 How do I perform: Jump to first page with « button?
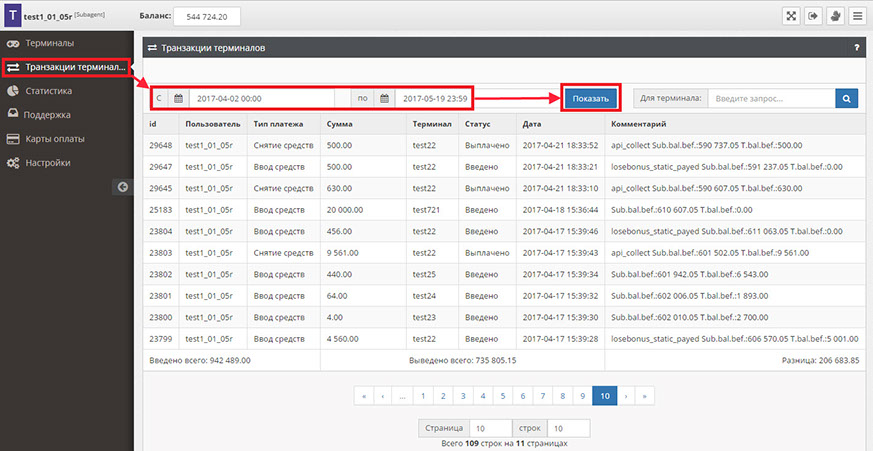tap(365, 396)
